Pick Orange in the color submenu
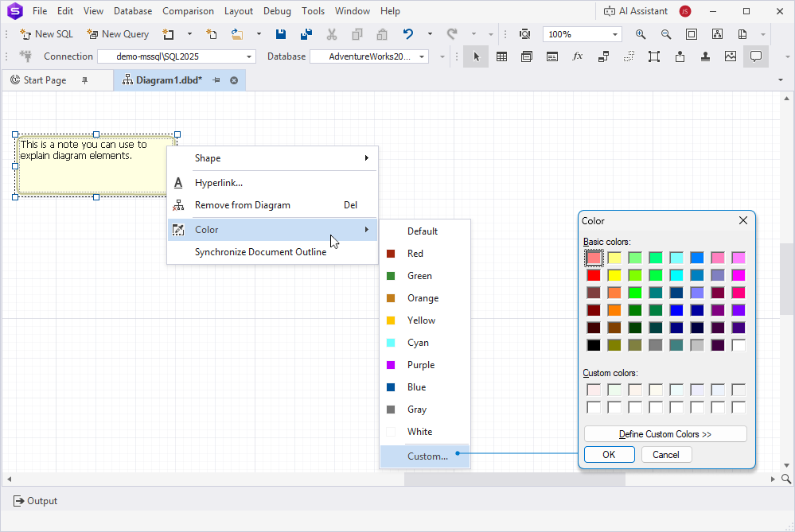This screenshot has height=532, width=795. pos(425,298)
